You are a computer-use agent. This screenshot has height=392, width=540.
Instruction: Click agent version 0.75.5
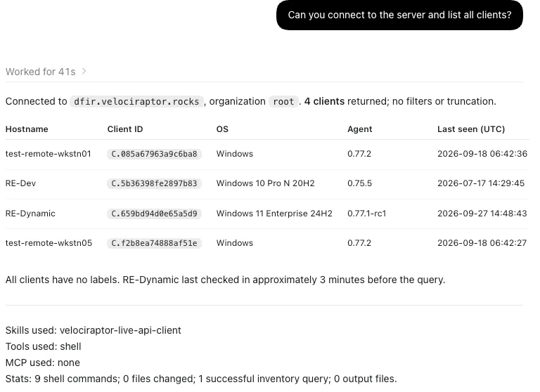pos(359,183)
